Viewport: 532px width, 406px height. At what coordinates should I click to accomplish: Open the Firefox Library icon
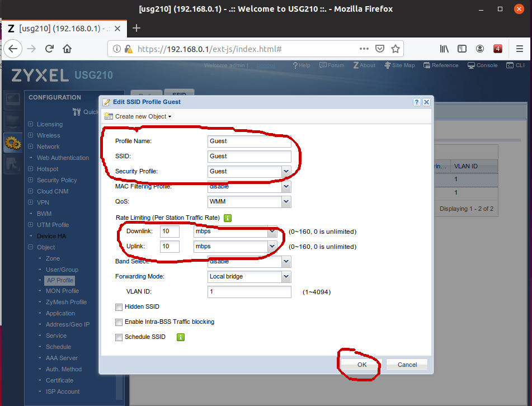[x=444, y=49]
